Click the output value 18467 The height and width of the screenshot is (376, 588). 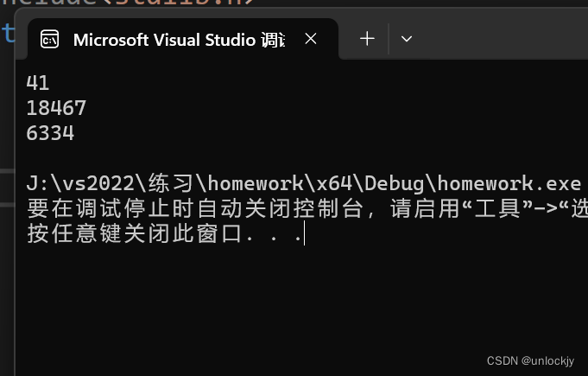click(56, 108)
